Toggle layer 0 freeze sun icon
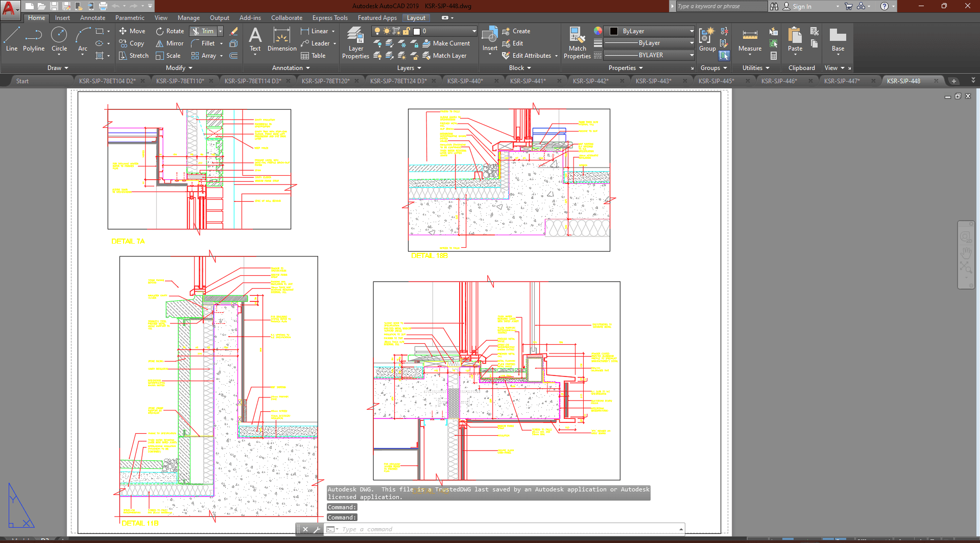This screenshot has height=543, width=980. click(387, 31)
